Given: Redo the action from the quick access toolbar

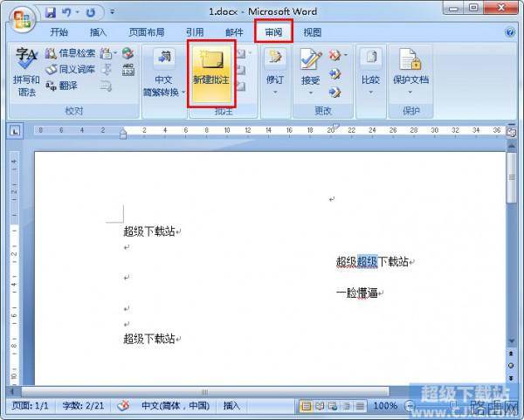Looking at the screenshot, I should [91, 13].
